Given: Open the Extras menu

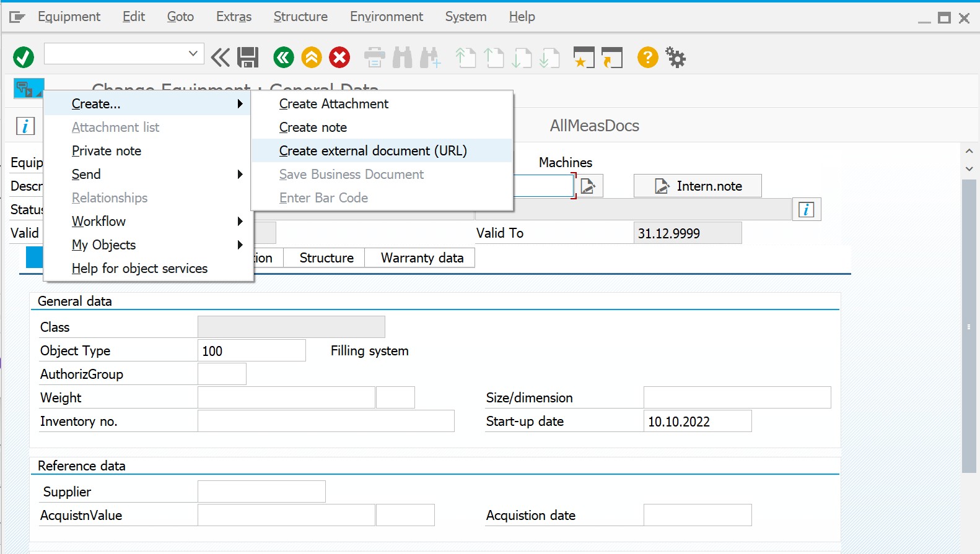Looking at the screenshot, I should [x=234, y=17].
